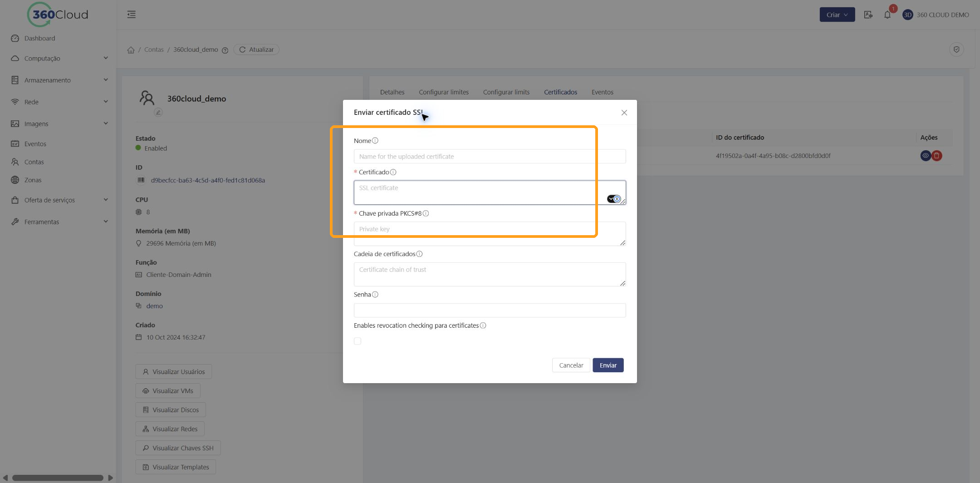Focus the SSL certificate textarea
Screen dimensions: 980x483
pyautogui.click(x=490, y=192)
